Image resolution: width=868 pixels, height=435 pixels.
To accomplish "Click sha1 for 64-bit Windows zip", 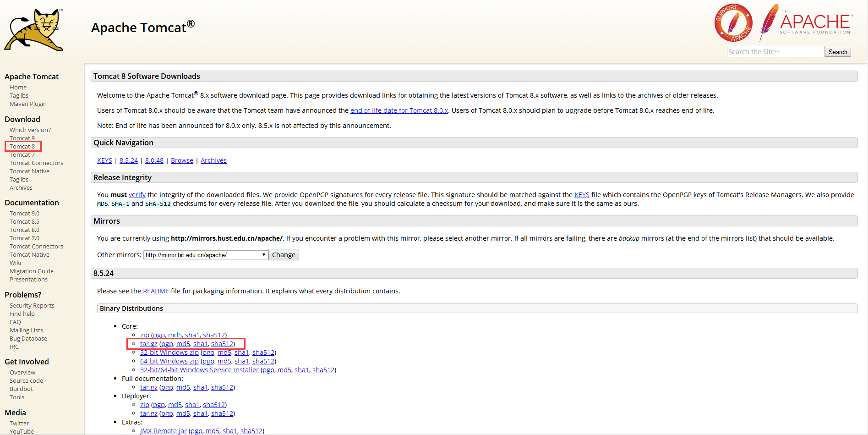I will point(242,361).
